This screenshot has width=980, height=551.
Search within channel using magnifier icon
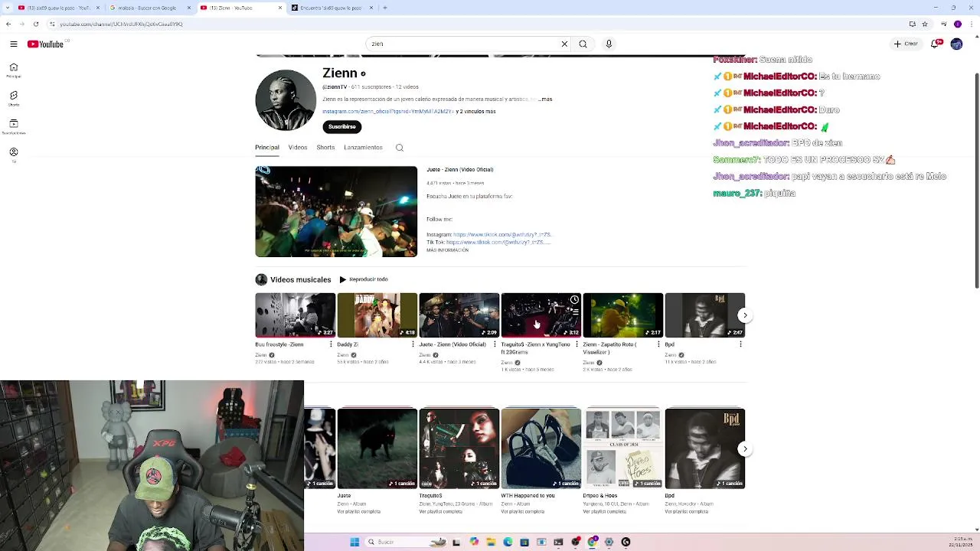pyautogui.click(x=400, y=148)
